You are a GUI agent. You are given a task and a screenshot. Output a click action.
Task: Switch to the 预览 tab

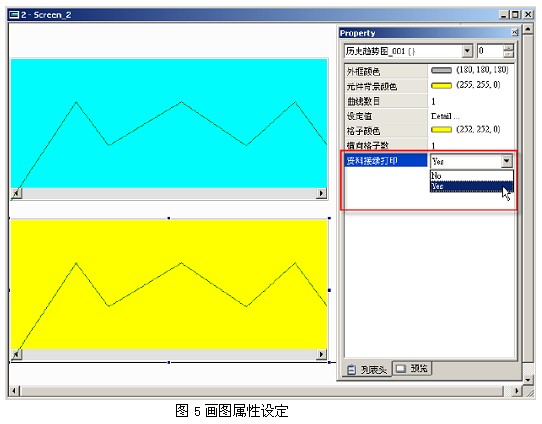click(412, 369)
